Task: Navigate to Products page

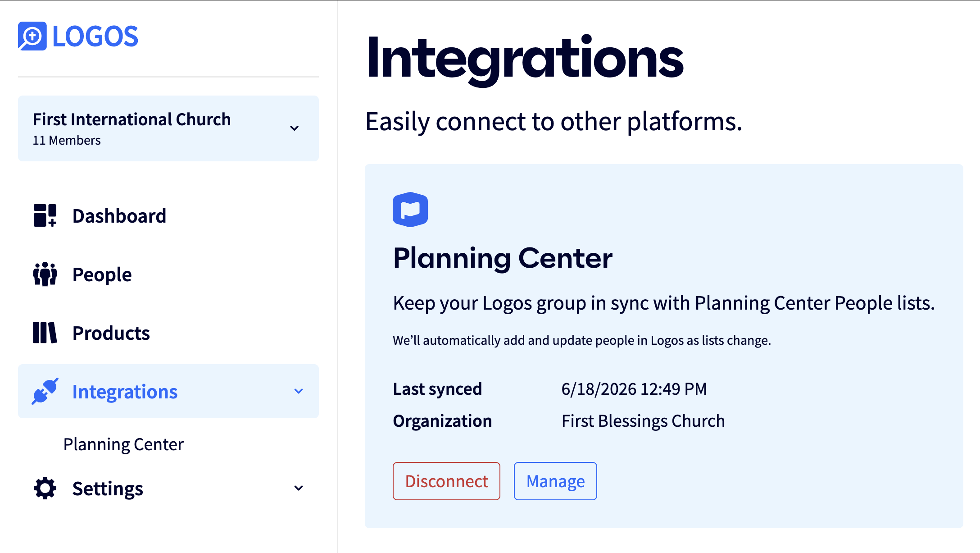Action: click(168, 333)
